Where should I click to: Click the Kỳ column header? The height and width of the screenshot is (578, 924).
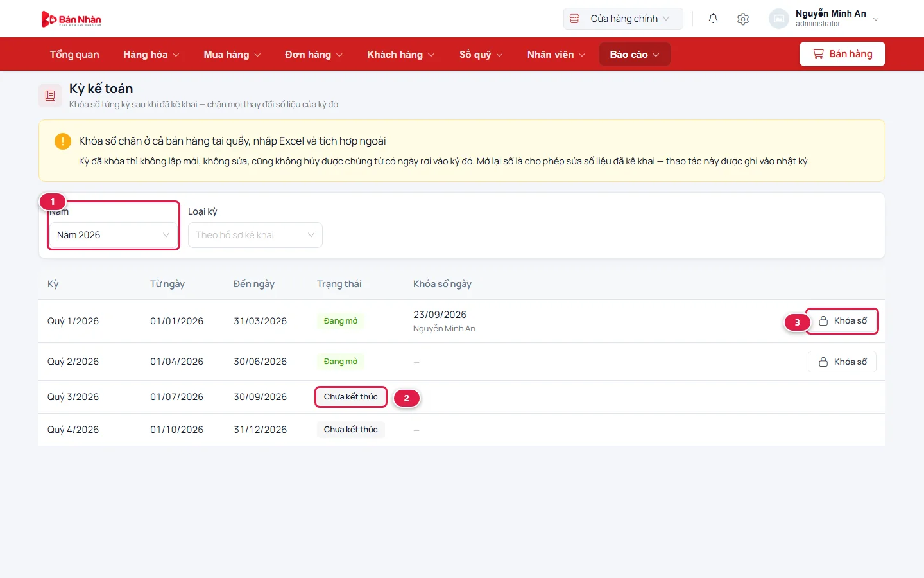(x=53, y=284)
